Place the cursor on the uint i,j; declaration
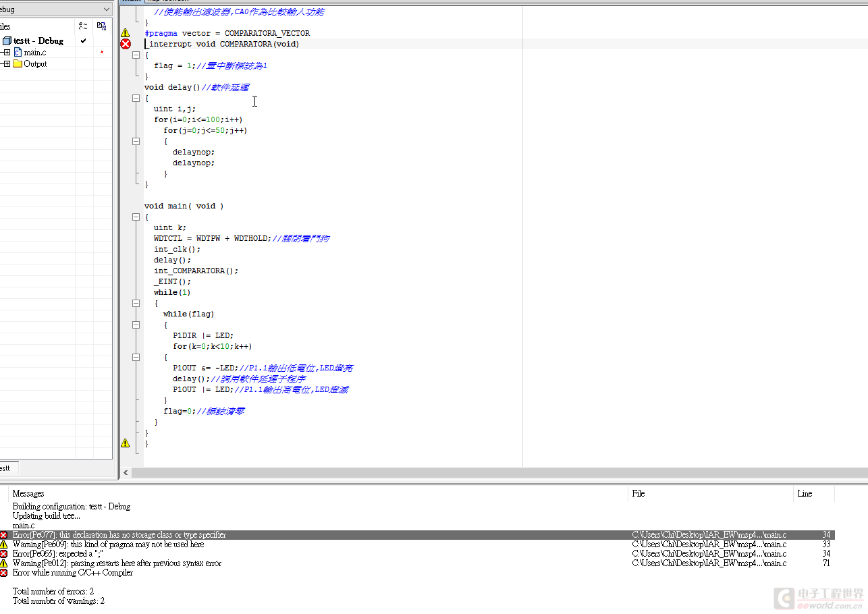Viewport: 868px width, 614px height. [174, 109]
